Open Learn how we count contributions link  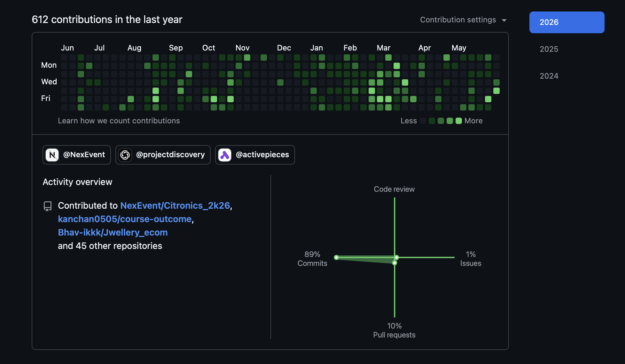[x=119, y=121]
